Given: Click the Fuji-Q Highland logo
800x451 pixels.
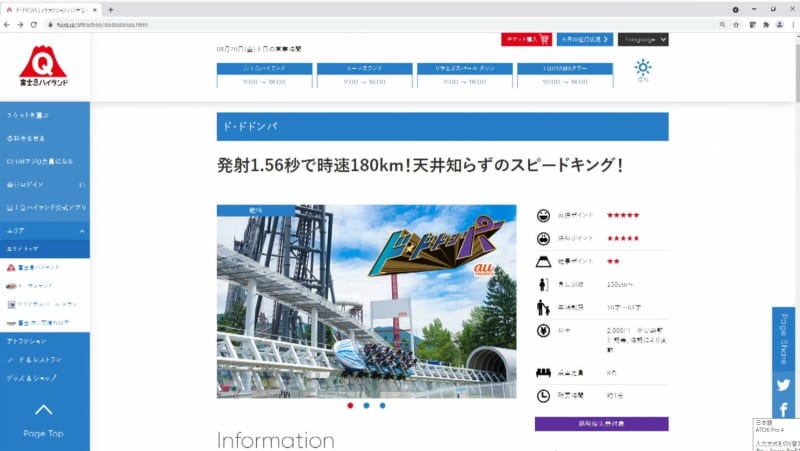Looking at the screenshot, I should tap(43, 67).
